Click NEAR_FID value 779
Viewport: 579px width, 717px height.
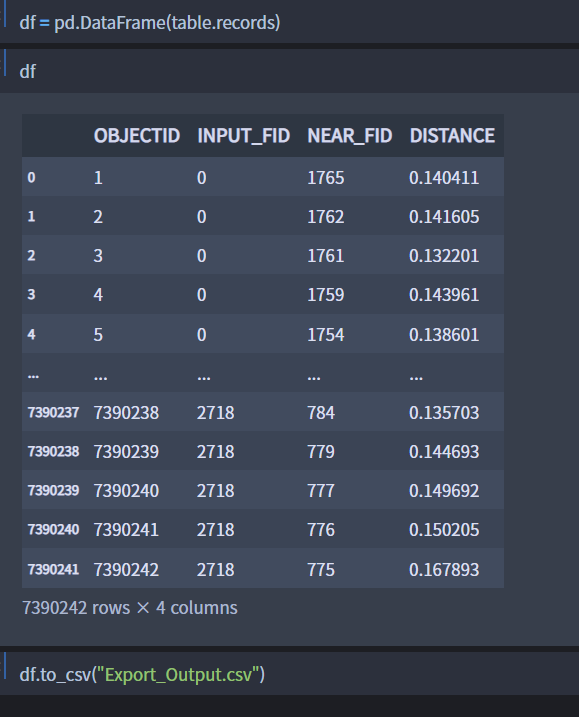[321, 451]
